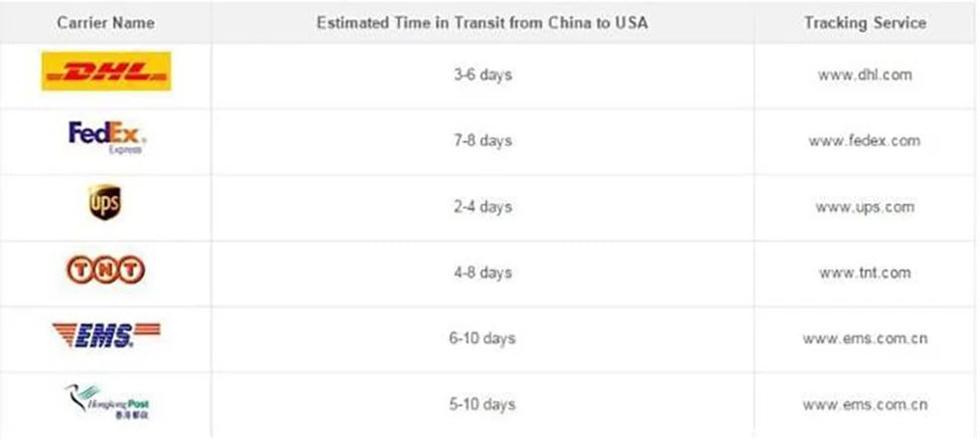The image size is (980, 446).
Task: Select the 6-10 days transit cell
Action: pos(482,338)
